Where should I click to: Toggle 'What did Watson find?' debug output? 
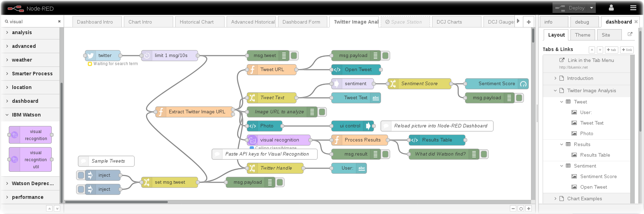tap(484, 154)
